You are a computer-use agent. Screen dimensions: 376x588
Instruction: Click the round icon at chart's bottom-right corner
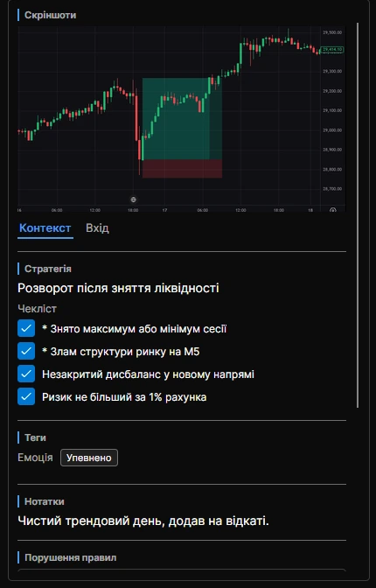pyautogui.click(x=332, y=210)
